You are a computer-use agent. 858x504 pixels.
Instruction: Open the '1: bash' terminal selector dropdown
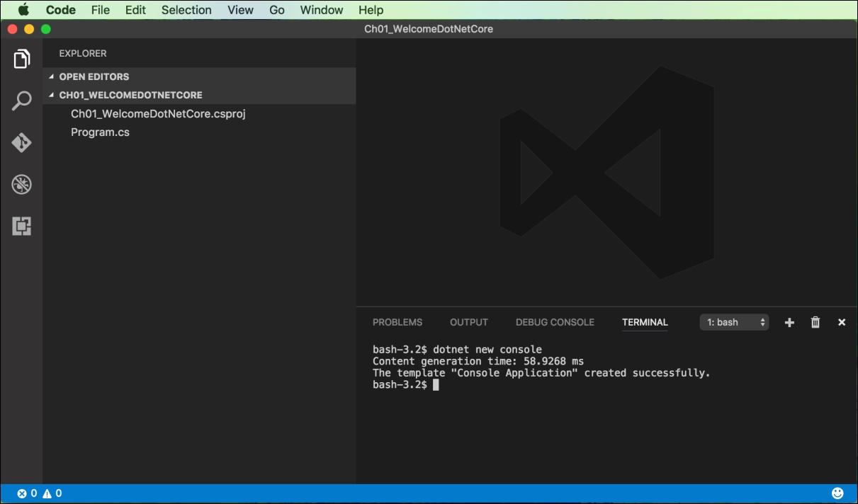point(735,322)
